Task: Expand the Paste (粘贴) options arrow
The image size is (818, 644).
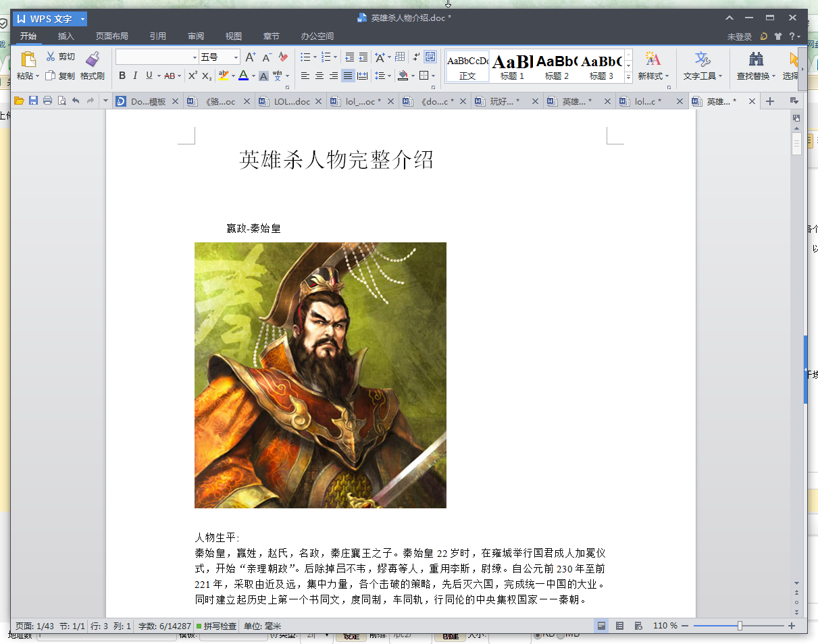Action: pos(37,76)
